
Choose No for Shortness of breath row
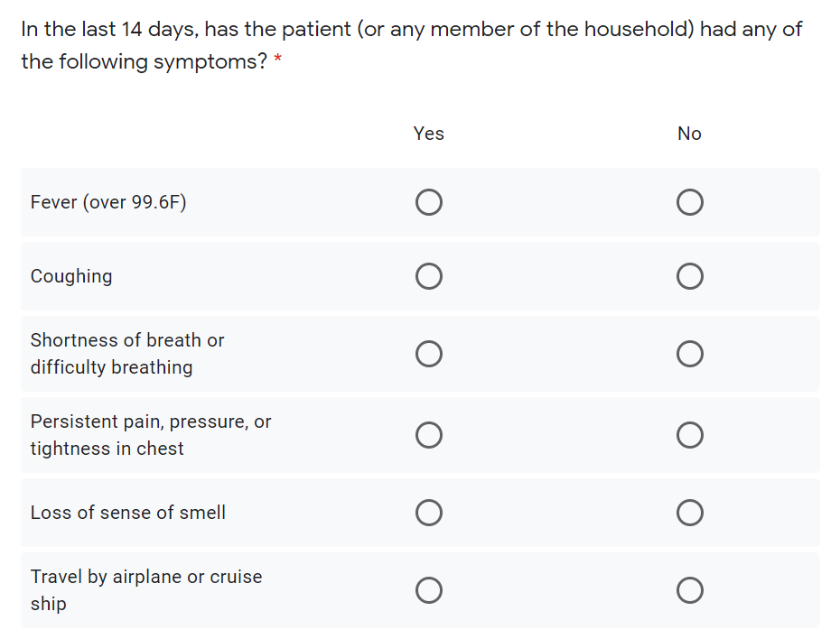pyautogui.click(x=689, y=354)
